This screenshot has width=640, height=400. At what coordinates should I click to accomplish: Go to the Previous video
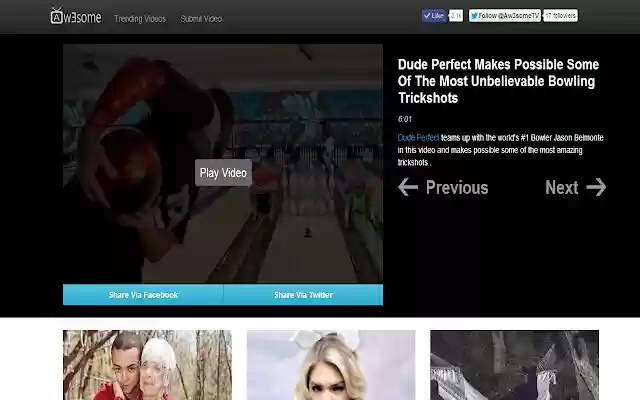click(x=457, y=188)
